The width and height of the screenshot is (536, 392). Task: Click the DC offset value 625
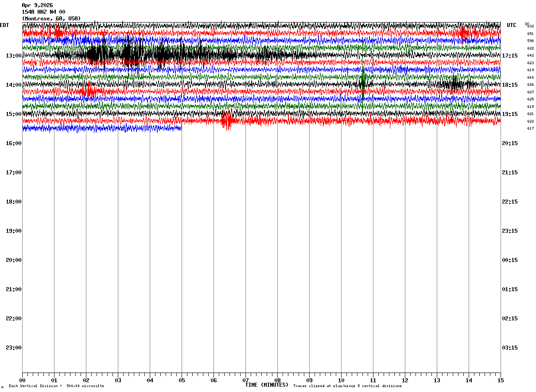(x=531, y=100)
